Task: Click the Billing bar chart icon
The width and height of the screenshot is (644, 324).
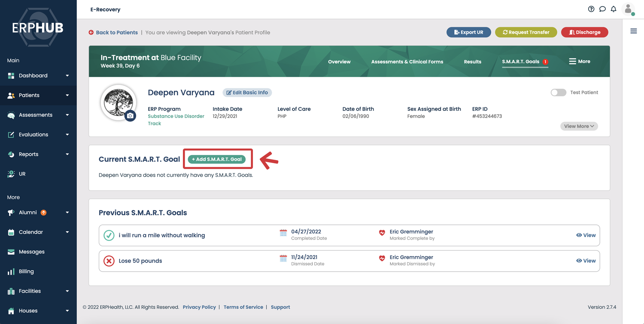Action: pos(11,272)
